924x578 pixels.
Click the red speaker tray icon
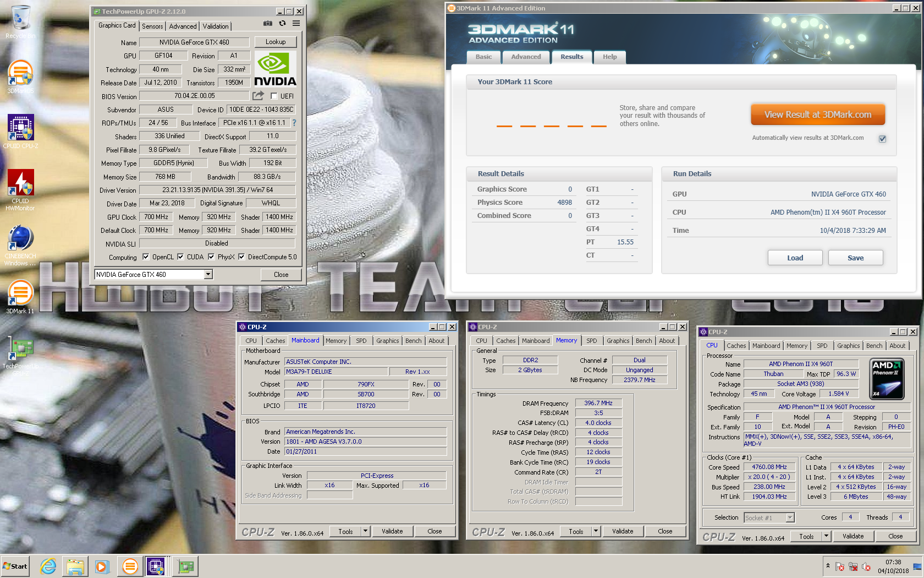tap(866, 566)
